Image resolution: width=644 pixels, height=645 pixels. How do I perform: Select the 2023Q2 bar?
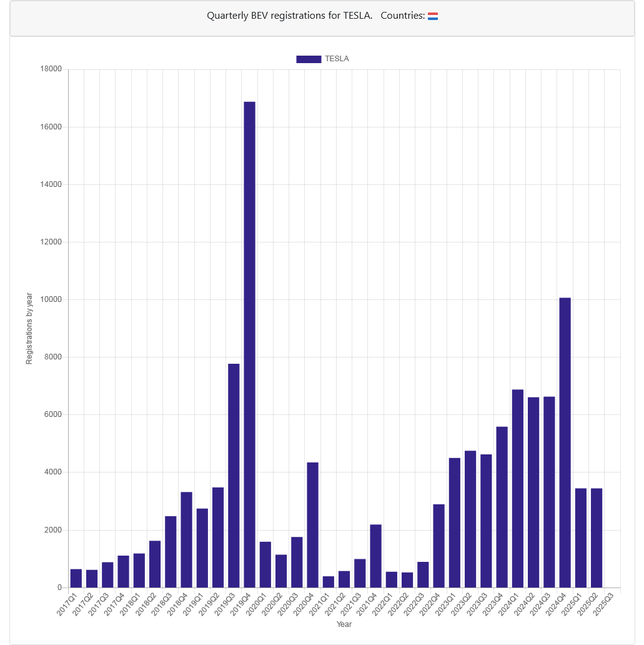tap(470, 519)
